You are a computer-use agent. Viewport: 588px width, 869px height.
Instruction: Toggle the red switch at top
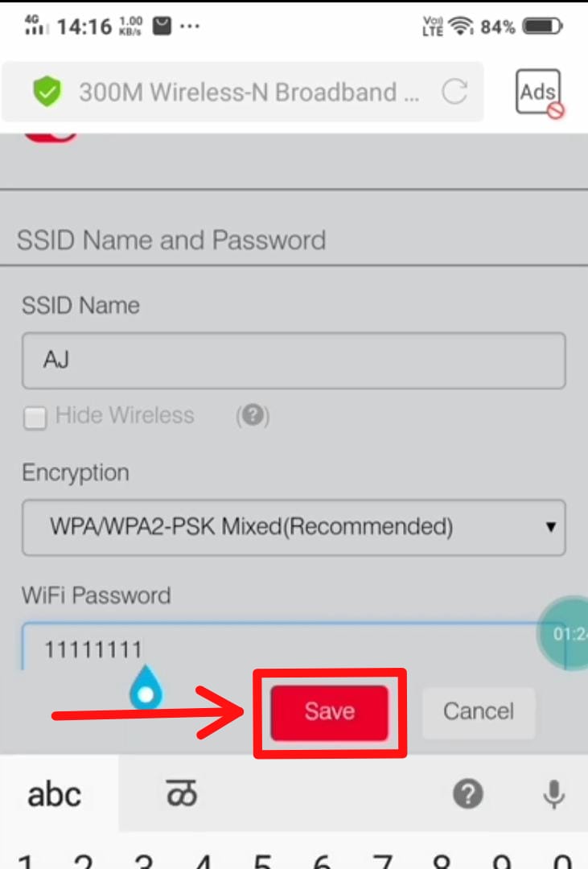50,137
